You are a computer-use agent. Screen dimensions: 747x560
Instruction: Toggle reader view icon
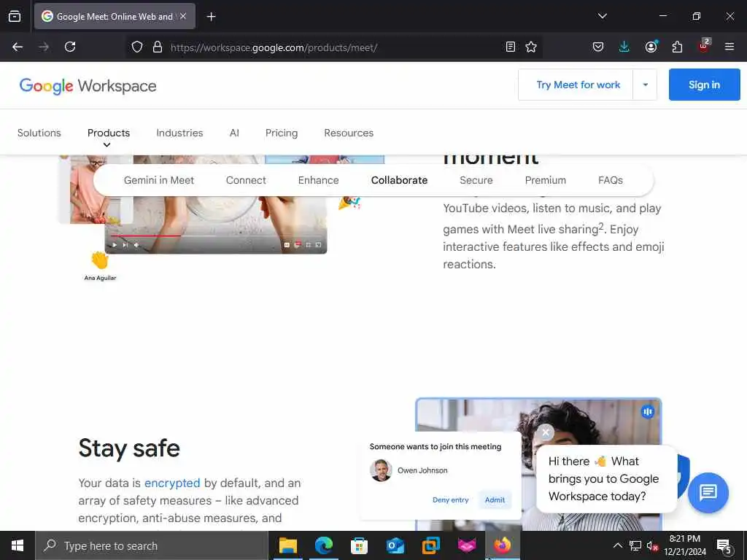510,47
